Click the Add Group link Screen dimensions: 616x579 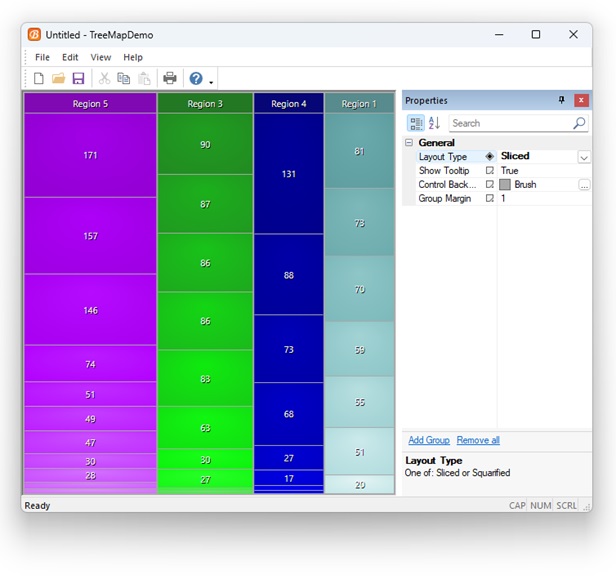tap(429, 440)
